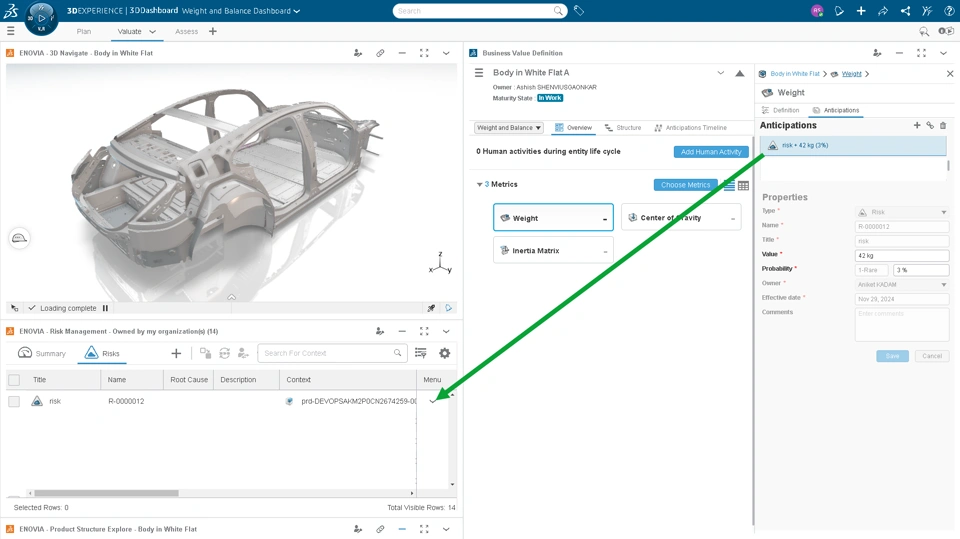Open the Body in White Flat A menu icon
This screenshot has width=960, height=539.
pos(479,73)
